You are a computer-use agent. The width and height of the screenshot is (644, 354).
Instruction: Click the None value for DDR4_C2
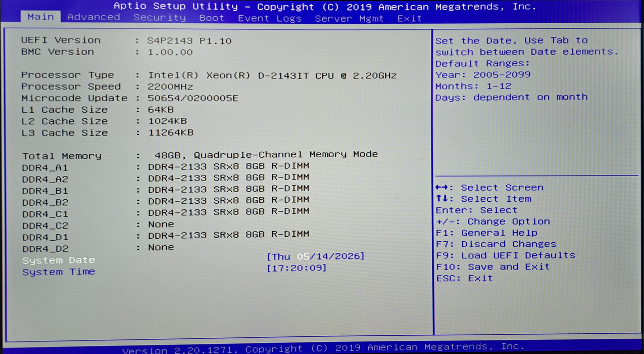[161, 224]
